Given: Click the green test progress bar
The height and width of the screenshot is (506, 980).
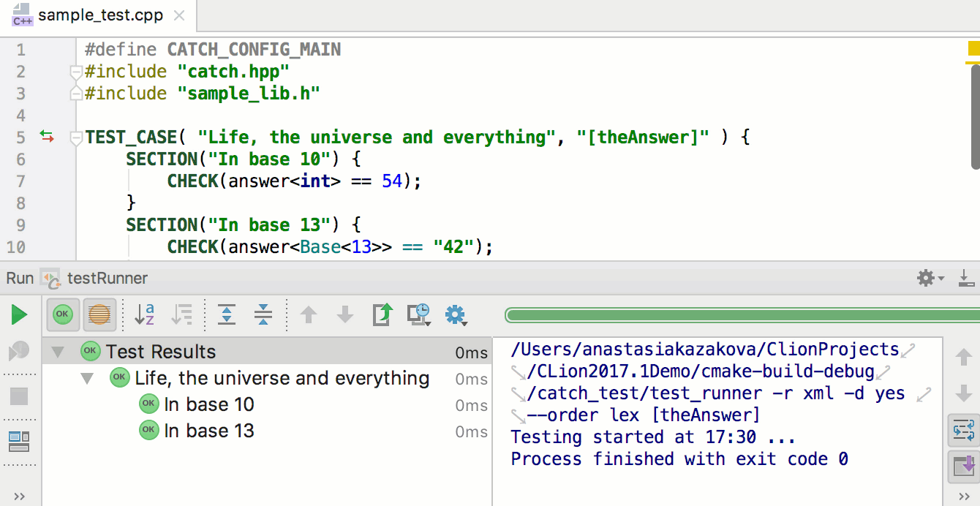Looking at the screenshot, I should click(742, 315).
